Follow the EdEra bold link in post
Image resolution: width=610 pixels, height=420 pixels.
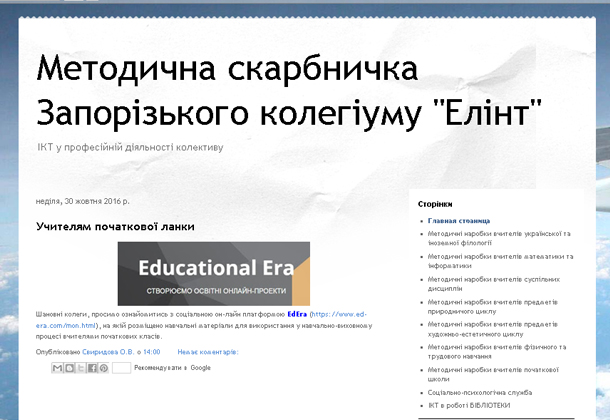click(296, 313)
